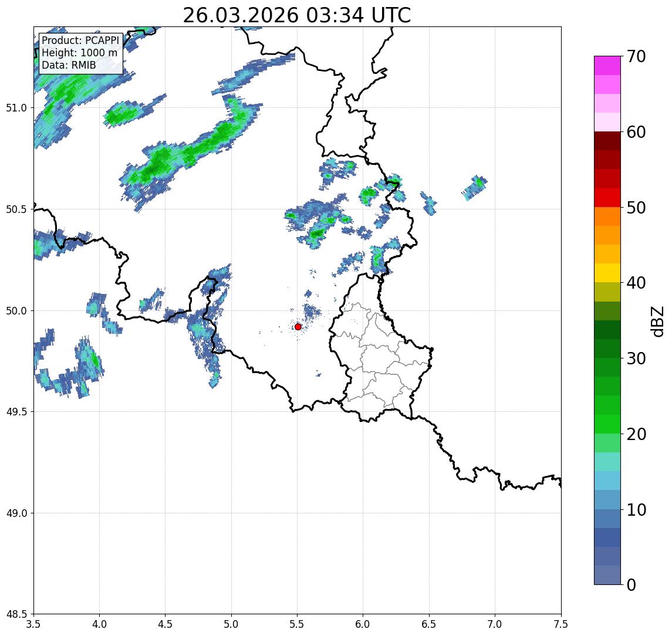Click the colorbar label 'dBZ'
Screen dimensions: 672x636
click(x=657, y=322)
